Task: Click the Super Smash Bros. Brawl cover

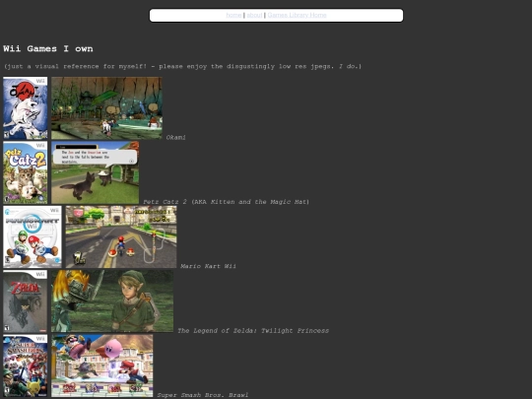Action: [26, 366]
